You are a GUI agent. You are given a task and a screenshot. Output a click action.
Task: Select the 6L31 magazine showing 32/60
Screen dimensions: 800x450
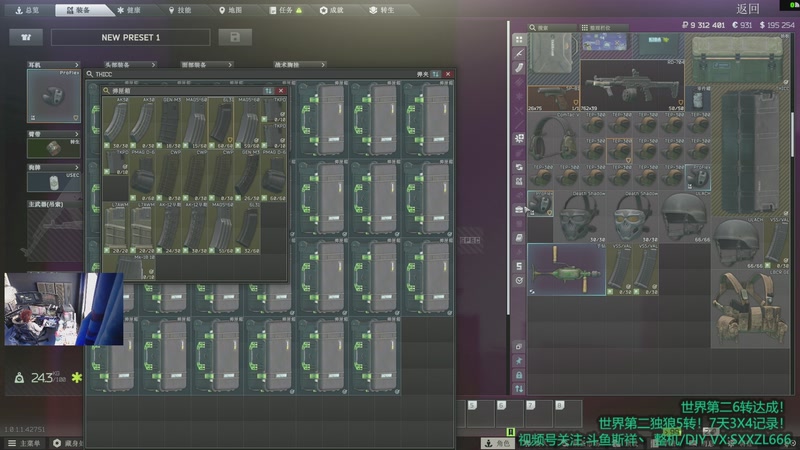[247, 228]
